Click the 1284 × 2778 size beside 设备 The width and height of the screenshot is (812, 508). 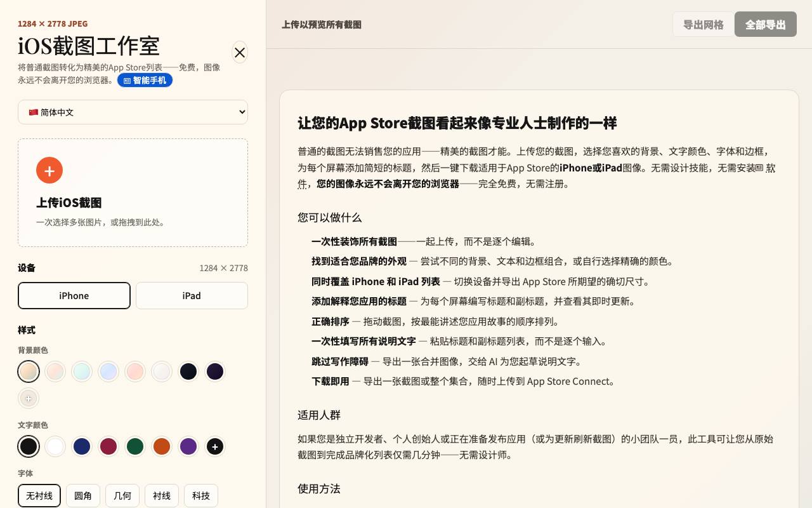(223, 268)
